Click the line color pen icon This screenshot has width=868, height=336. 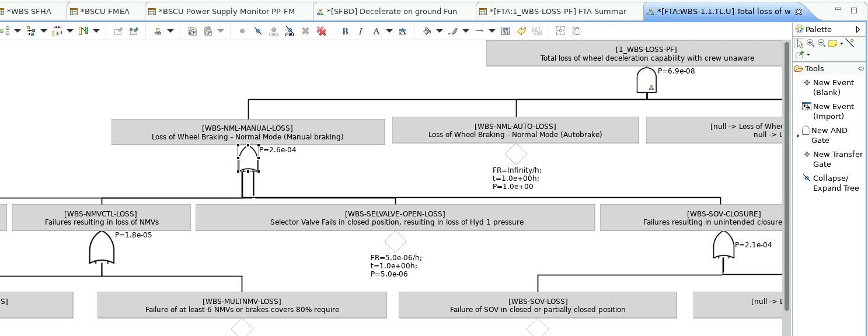point(452,31)
